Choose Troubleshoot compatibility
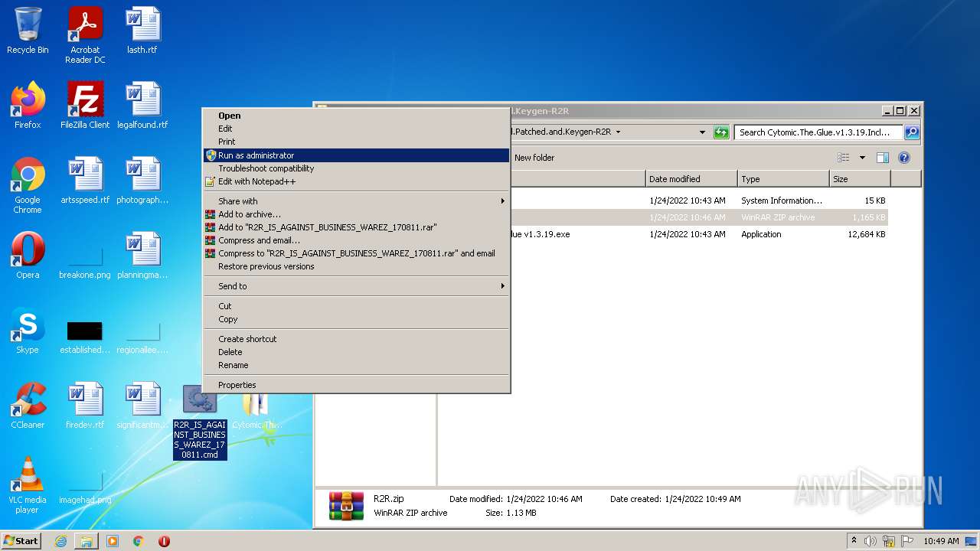 click(356, 168)
